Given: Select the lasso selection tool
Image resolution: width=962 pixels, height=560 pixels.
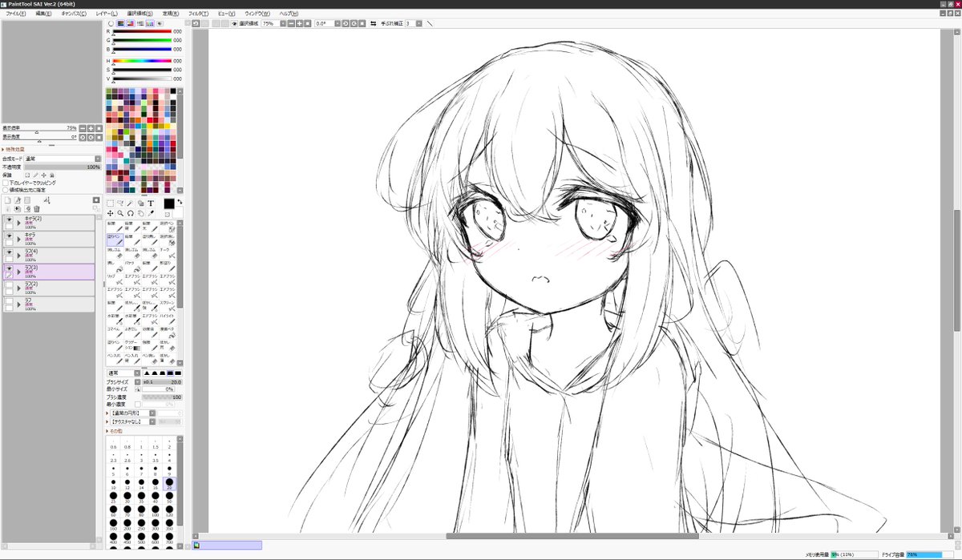Looking at the screenshot, I should tap(120, 203).
